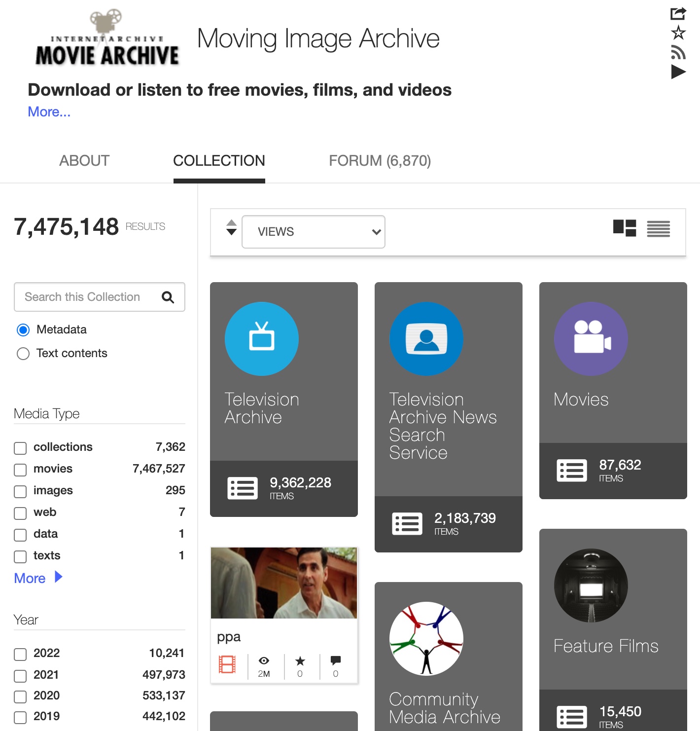
Task: Open the RSS feed icon
Action: coord(678,52)
